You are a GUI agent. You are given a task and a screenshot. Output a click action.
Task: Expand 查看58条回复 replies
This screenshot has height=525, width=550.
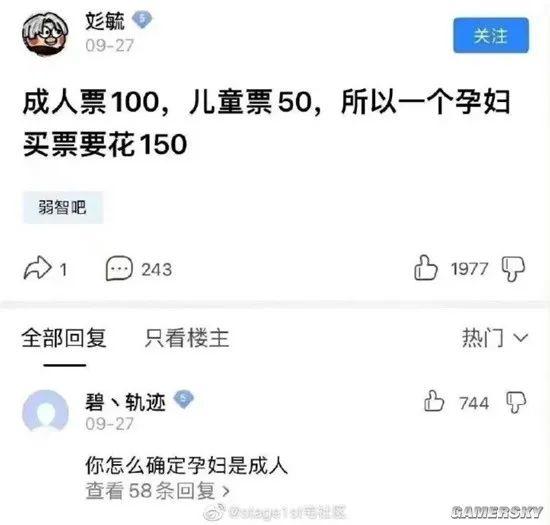click(x=157, y=491)
